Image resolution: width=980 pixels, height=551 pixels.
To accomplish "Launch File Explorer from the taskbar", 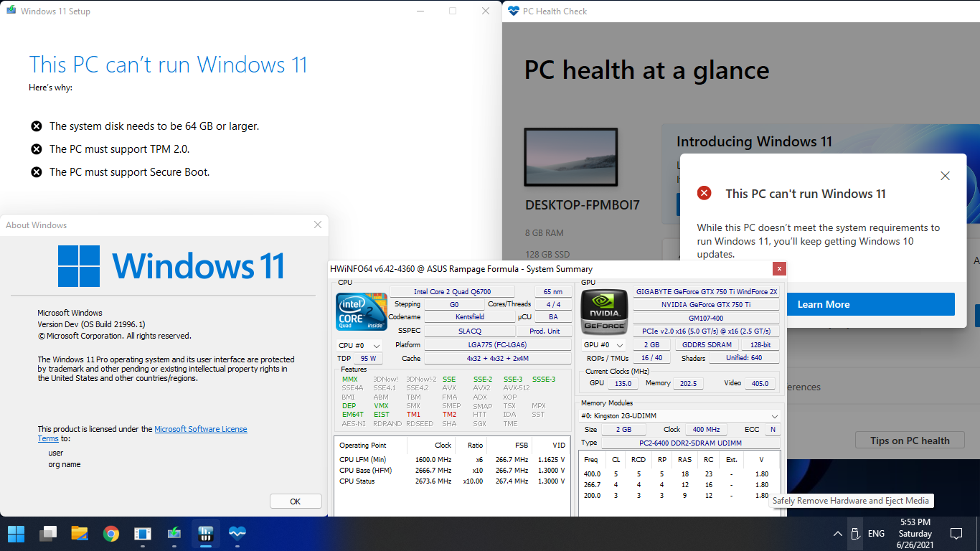I will tap(80, 534).
